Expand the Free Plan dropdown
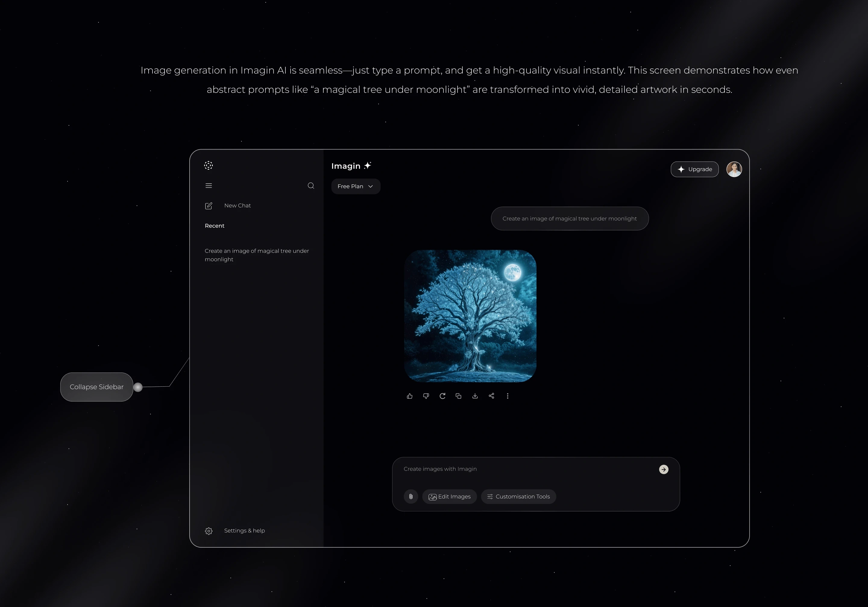Viewport: 868px width, 607px height. 355,186
